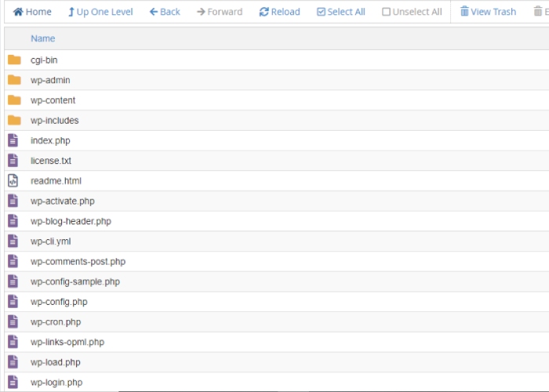Select the wp-config-sample.php file name
This screenshot has height=392, width=549.
click(x=75, y=281)
